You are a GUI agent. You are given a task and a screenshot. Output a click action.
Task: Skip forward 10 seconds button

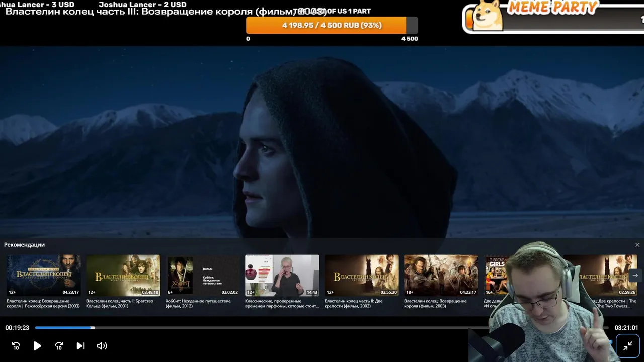click(59, 346)
